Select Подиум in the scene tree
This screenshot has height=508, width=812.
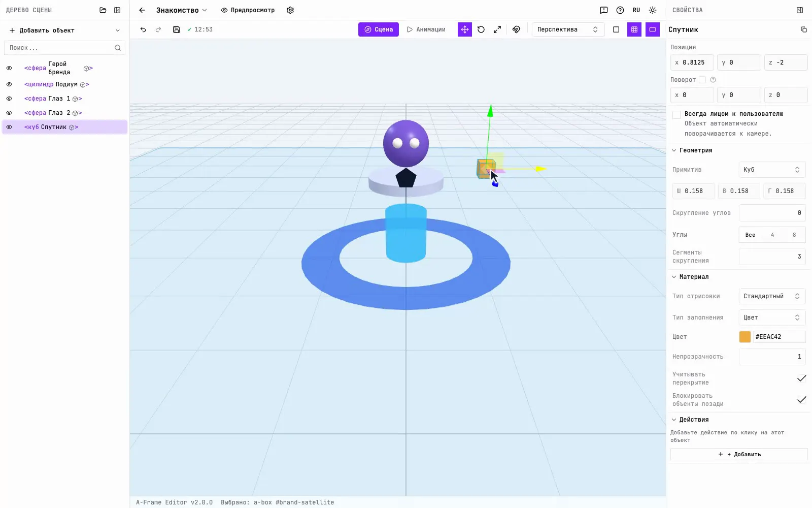[65, 84]
